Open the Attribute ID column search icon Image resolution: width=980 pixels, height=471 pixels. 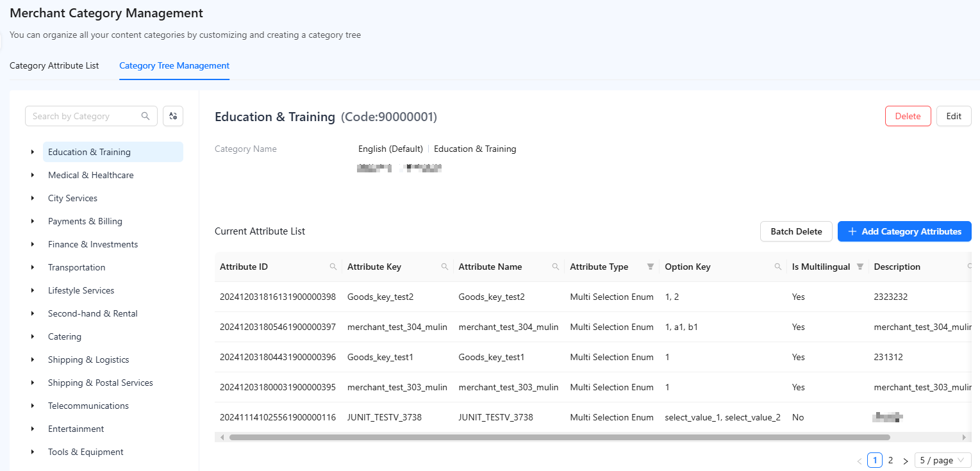point(333,267)
